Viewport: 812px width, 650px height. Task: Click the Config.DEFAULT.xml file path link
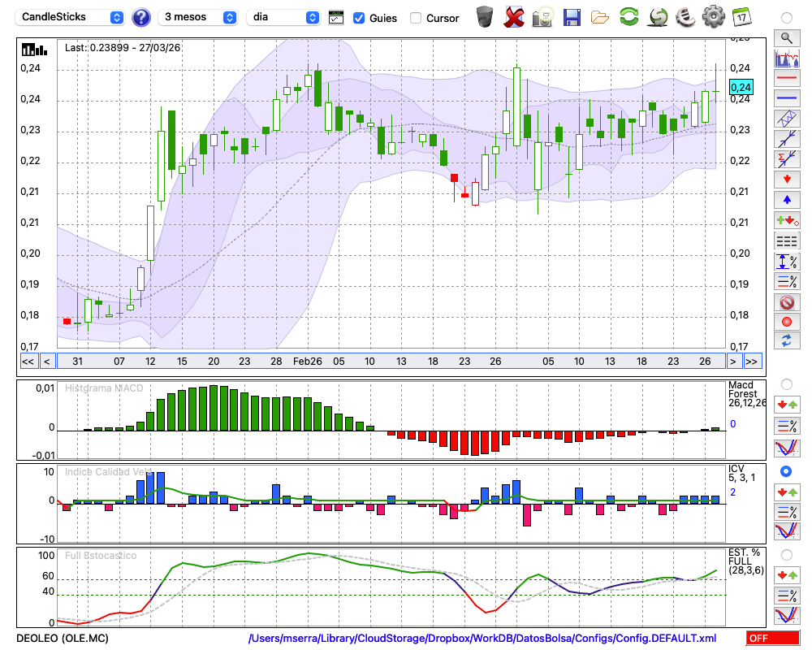482,639
